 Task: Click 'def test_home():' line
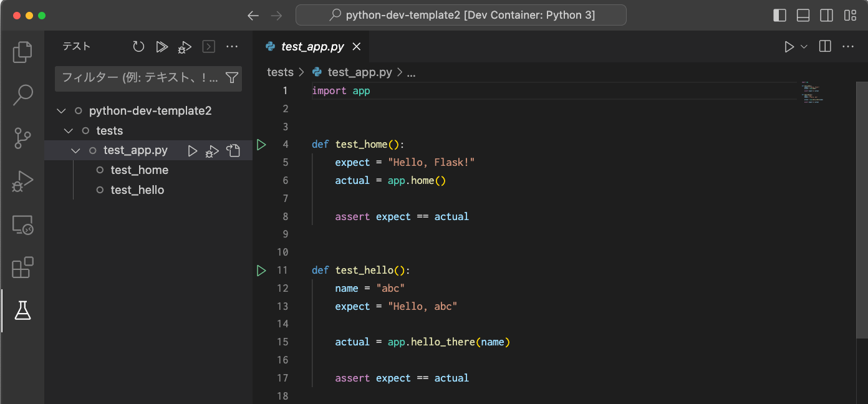[359, 145]
